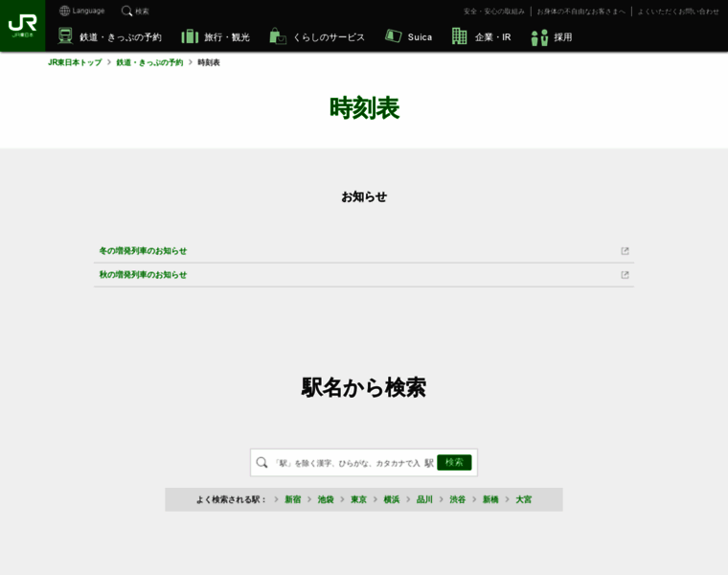Click external link icon on 秋の増発列車 row
Screen dimensions: 728x575
[625, 275]
